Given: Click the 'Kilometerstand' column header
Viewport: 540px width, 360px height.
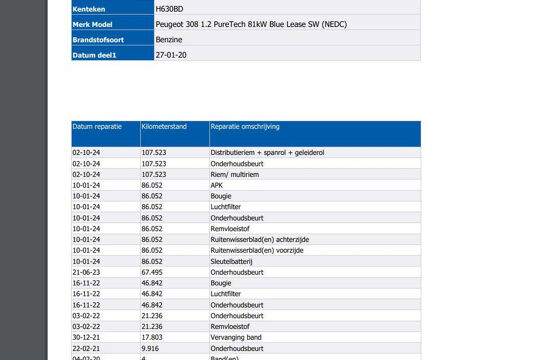Looking at the screenshot, I should pyautogui.click(x=175, y=134).
